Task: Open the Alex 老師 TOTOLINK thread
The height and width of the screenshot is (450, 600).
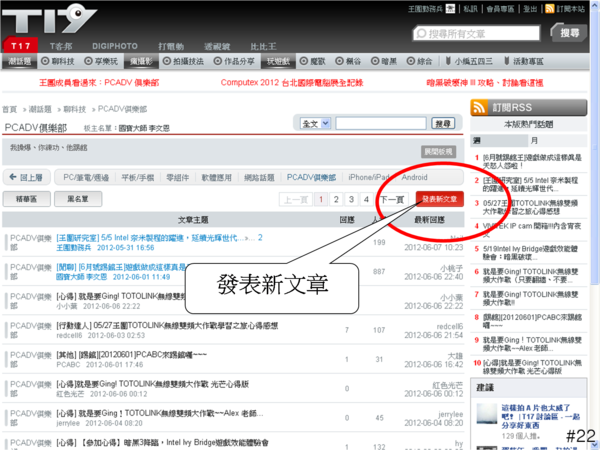Action: [x=160, y=413]
